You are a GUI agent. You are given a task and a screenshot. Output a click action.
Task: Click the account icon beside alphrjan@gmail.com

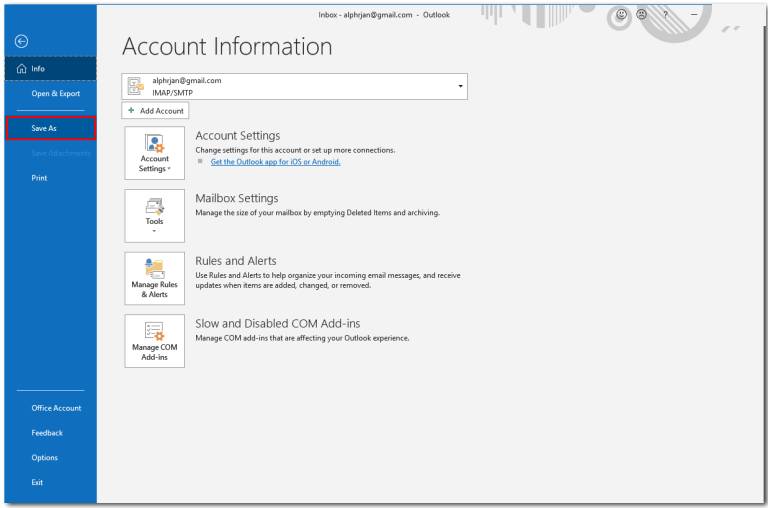pyautogui.click(x=135, y=86)
